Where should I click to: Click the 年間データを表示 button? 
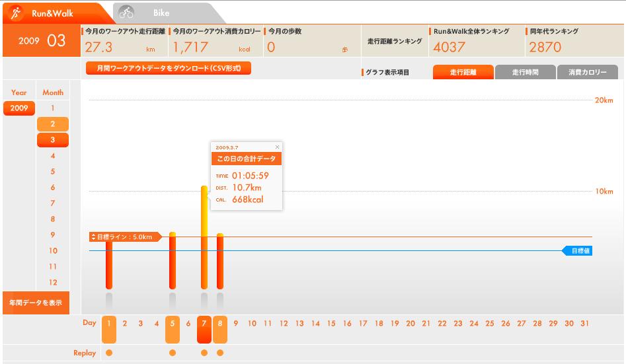pos(36,303)
